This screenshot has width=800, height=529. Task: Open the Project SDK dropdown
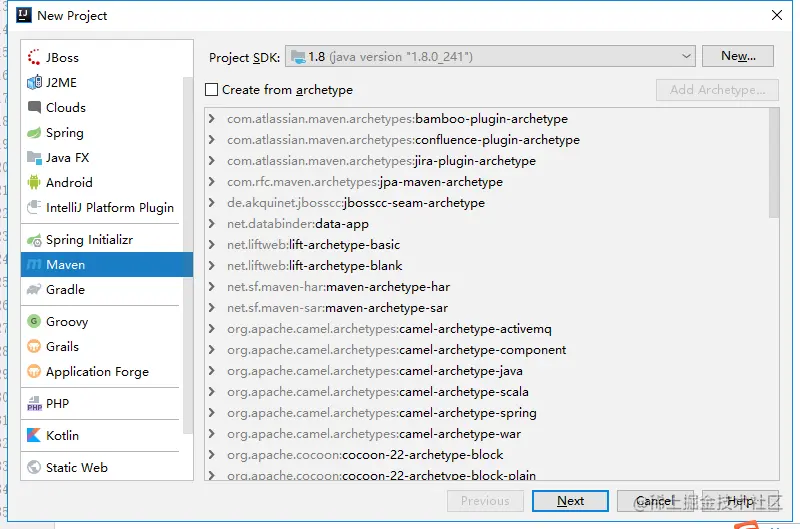[490, 56]
